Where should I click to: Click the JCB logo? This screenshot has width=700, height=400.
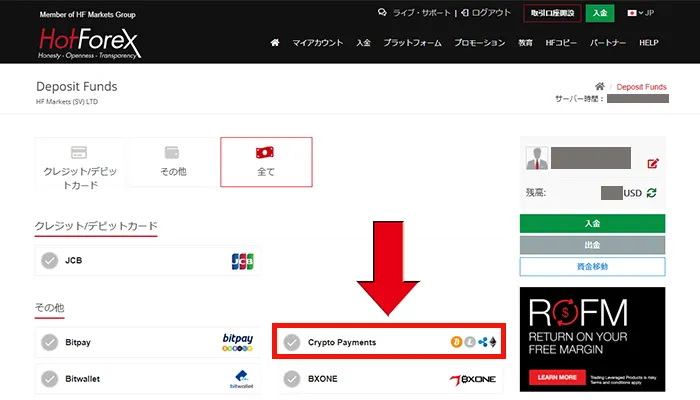(x=242, y=261)
